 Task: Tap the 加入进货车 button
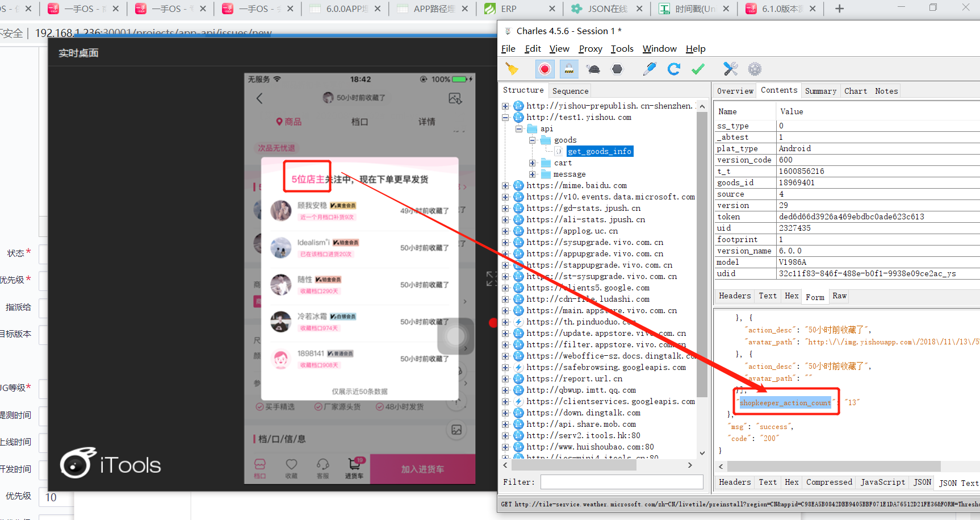[x=422, y=469]
